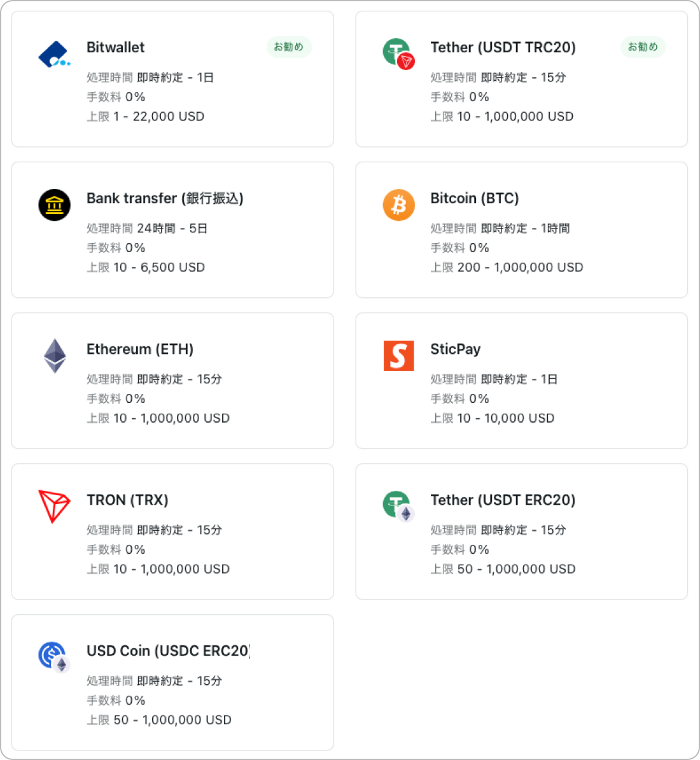700x760 pixels.
Task: Click the black bank transfer icon
Action: click(54, 205)
